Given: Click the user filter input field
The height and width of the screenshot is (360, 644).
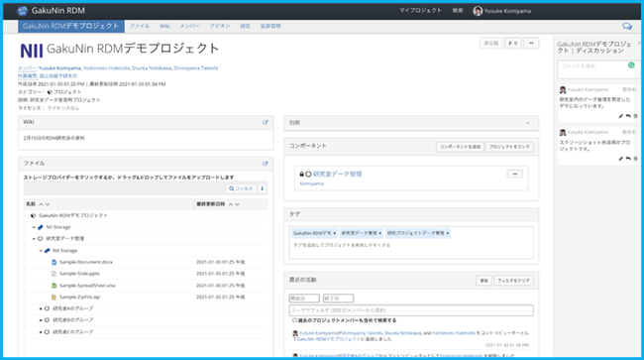Looking at the screenshot, I should point(411,310).
